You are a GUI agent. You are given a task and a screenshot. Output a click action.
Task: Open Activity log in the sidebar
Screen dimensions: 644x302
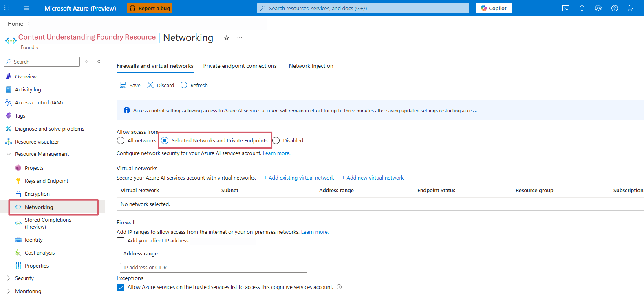point(28,89)
